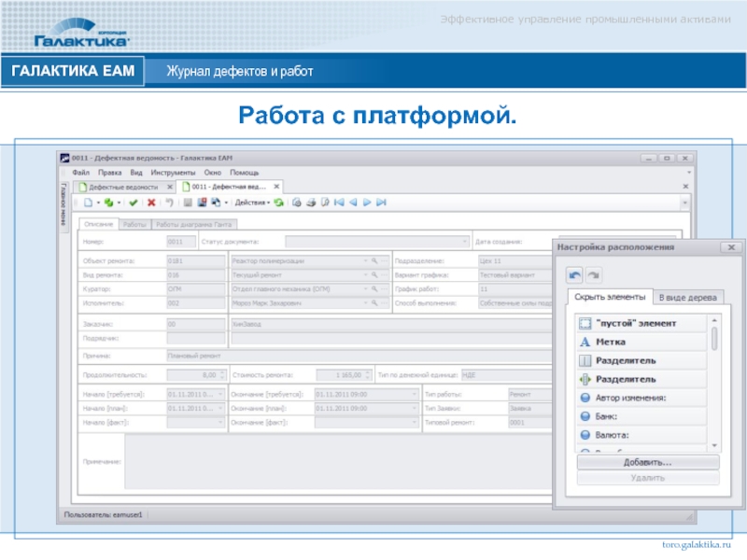Go to last record navigation arrow
747x560 pixels.
pos(382,202)
